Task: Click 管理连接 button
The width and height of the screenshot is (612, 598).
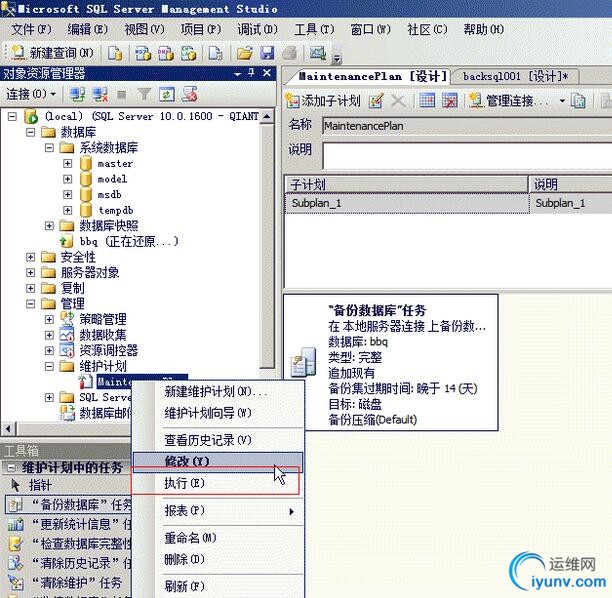Action: tap(509, 101)
